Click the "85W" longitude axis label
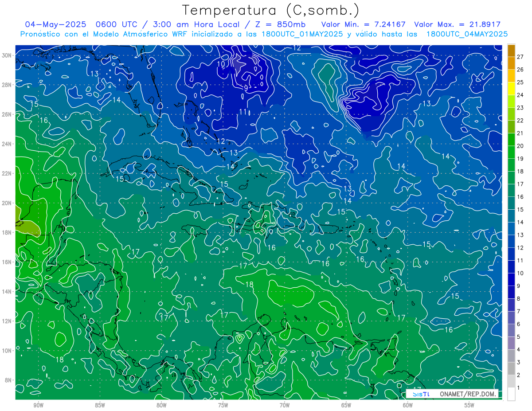Screen dimensions: 532x411 click(100, 405)
